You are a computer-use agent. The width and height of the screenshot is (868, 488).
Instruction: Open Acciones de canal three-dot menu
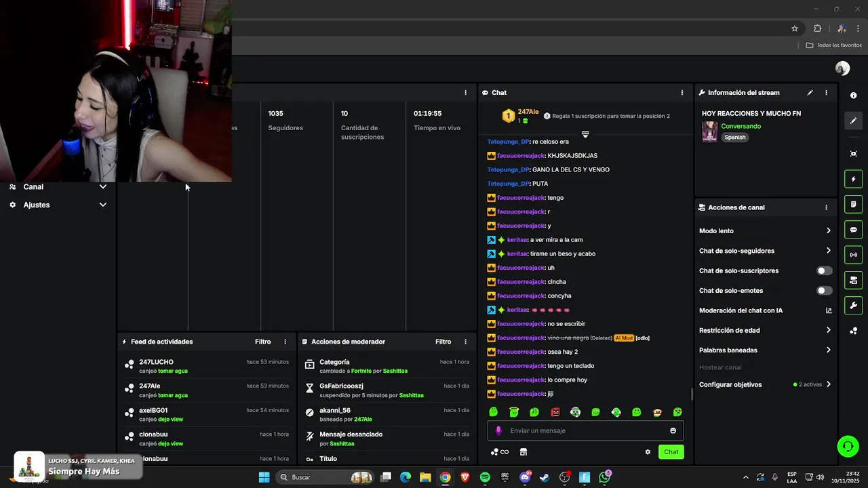pos(826,207)
